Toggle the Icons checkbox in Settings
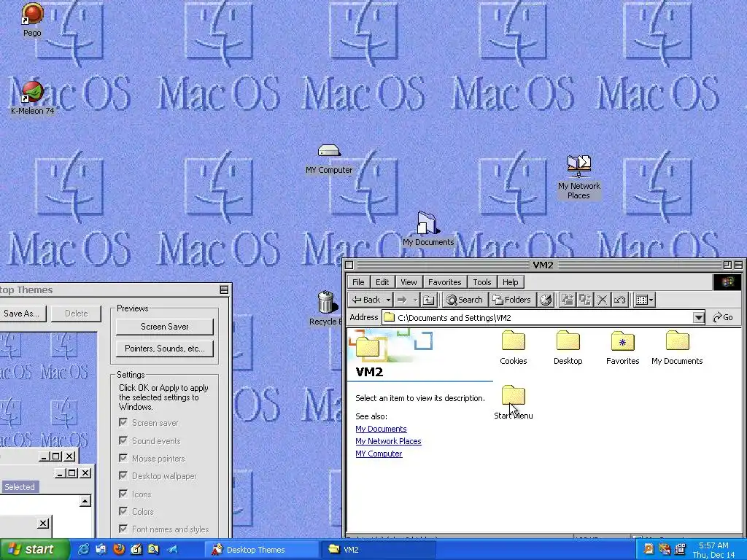This screenshot has height=560, width=747. point(123,494)
